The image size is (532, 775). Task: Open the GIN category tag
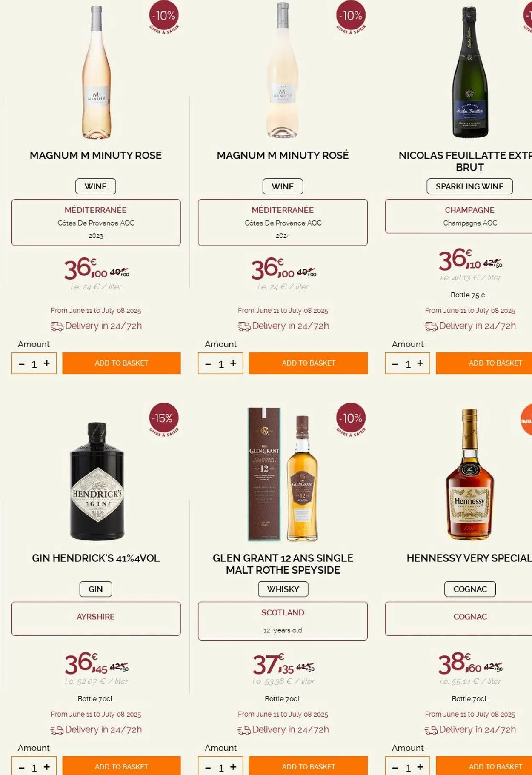pyautogui.click(x=96, y=589)
